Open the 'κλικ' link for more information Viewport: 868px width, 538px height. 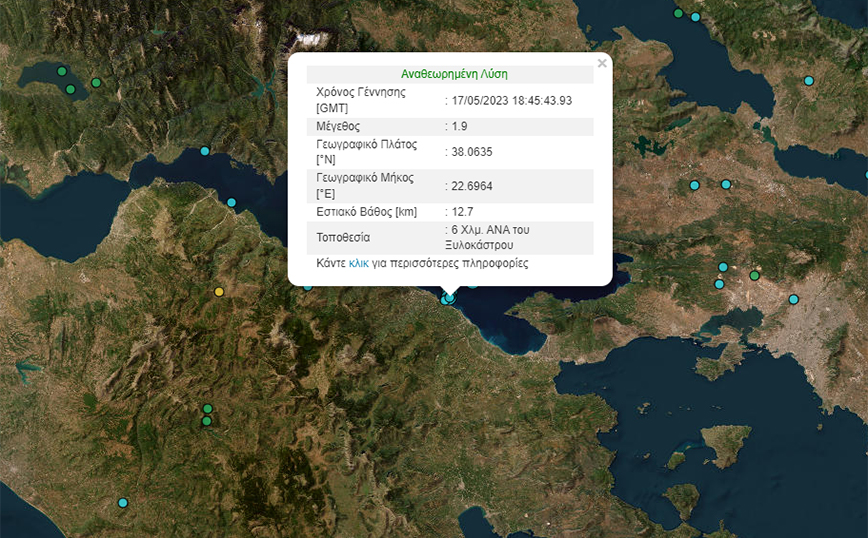pos(359,264)
